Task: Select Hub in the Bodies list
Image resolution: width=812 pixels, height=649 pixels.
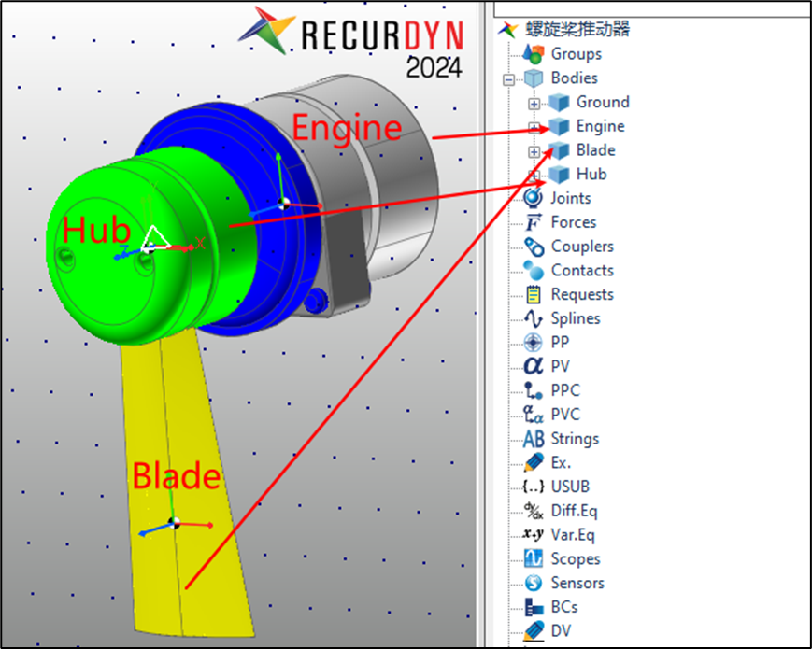Action: (591, 174)
